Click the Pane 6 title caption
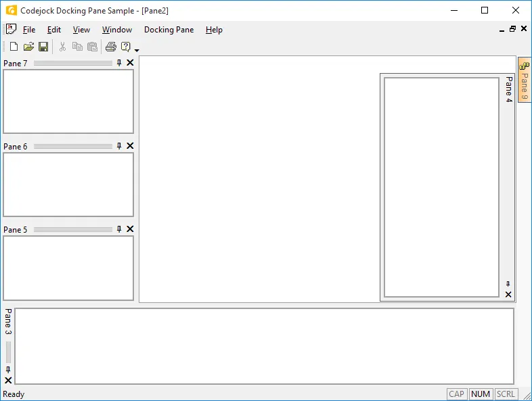This screenshot has width=532, height=401. (x=16, y=147)
